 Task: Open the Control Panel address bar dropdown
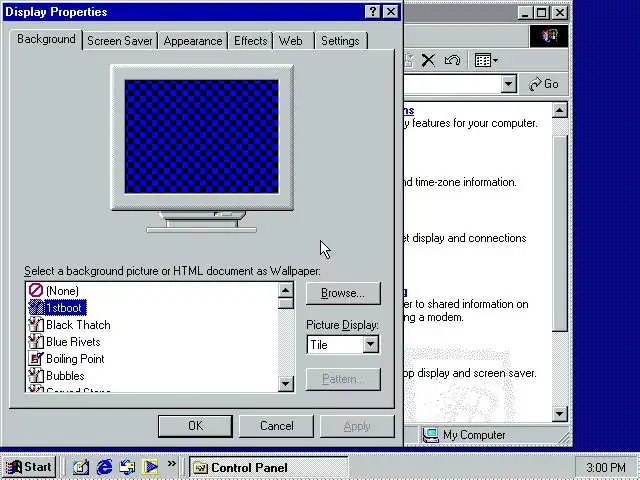click(509, 84)
